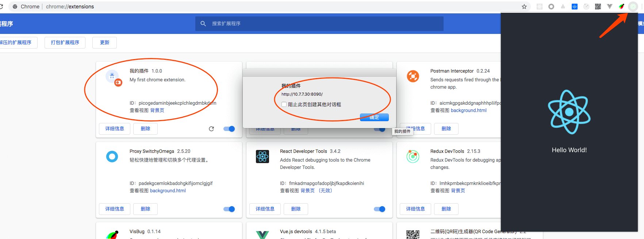The image size is (644, 239).
Task: Click Proxy SwitchyOmega 2.5.20 title
Action: click(x=160, y=151)
